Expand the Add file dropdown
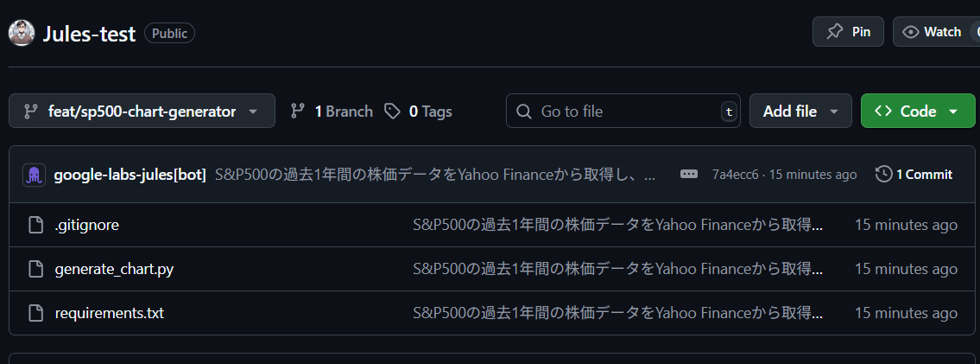Image resolution: width=980 pixels, height=364 pixels. coord(800,112)
